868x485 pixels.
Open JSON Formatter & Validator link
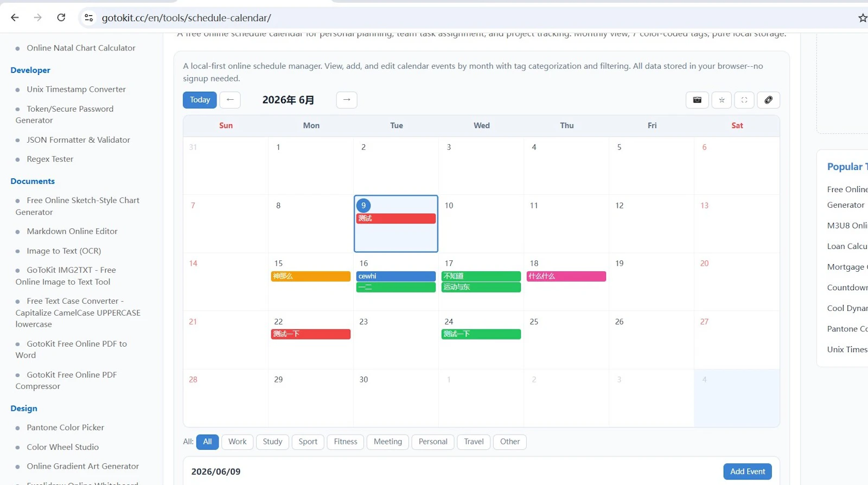click(78, 139)
